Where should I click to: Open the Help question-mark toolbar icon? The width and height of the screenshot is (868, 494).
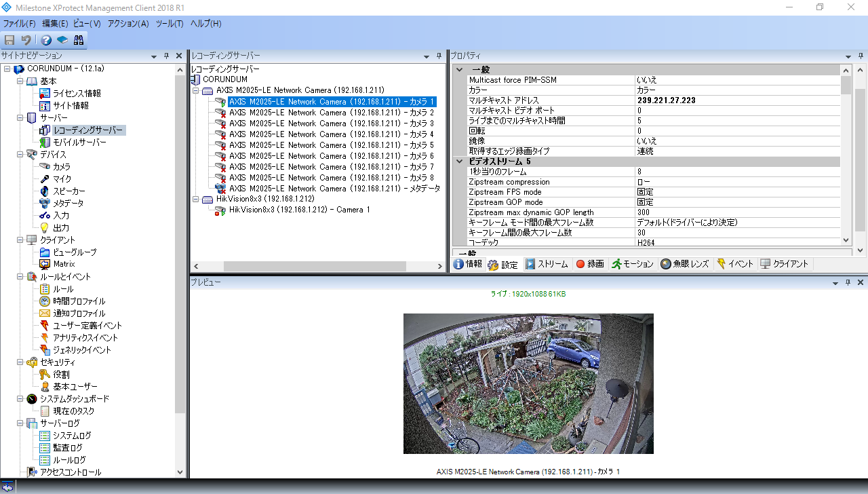coord(46,40)
